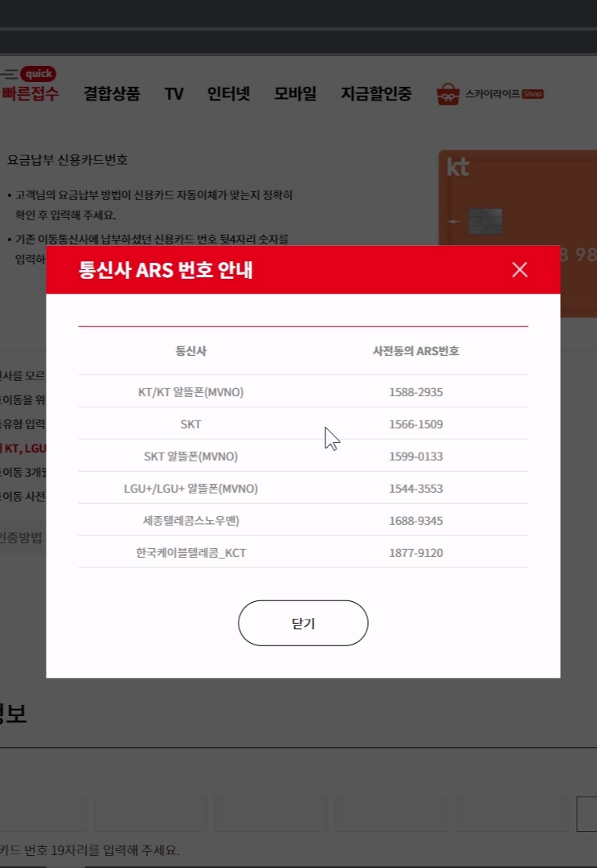Click the 통신사 ARS 번호 안내 dialog title
This screenshot has height=868, width=597.
(x=166, y=269)
